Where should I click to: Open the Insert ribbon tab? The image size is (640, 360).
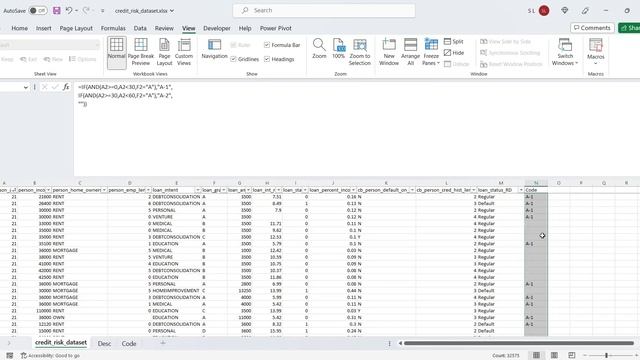coord(44,28)
